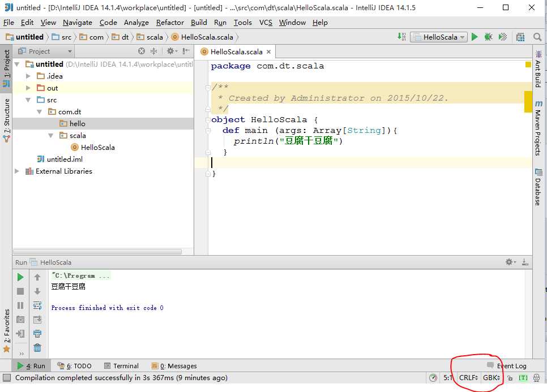The image size is (547, 392).
Task: Click scroll to end icon in Run panel
Action: click(37, 320)
